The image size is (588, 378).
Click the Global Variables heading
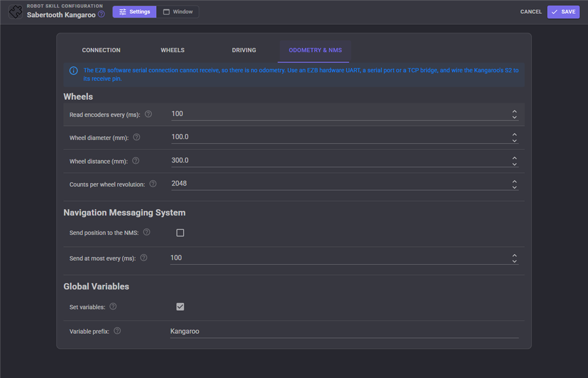pos(96,287)
